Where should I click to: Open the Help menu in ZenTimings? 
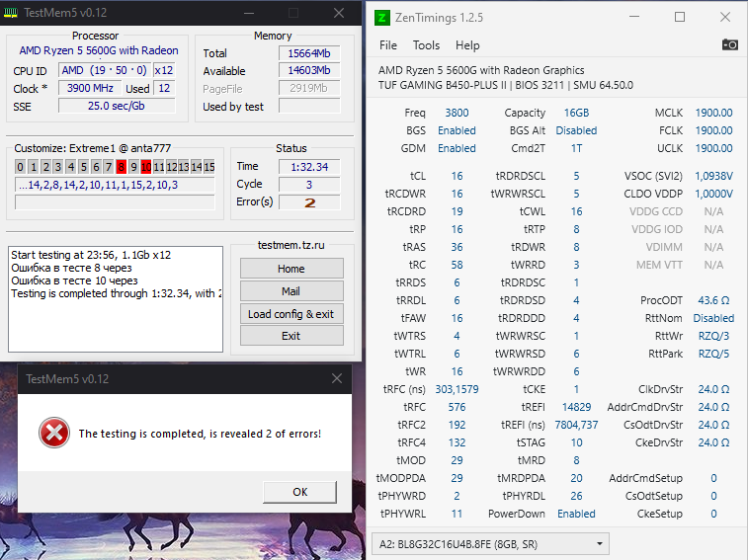[467, 45]
